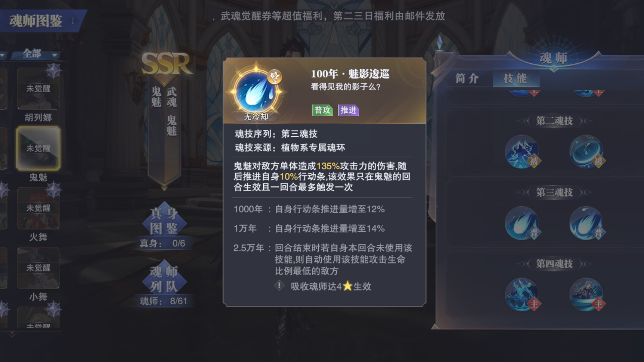Viewport: 644px width, 362px height.
Task: Click the 普攻 skill tag
Action: (x=322, y=110)
